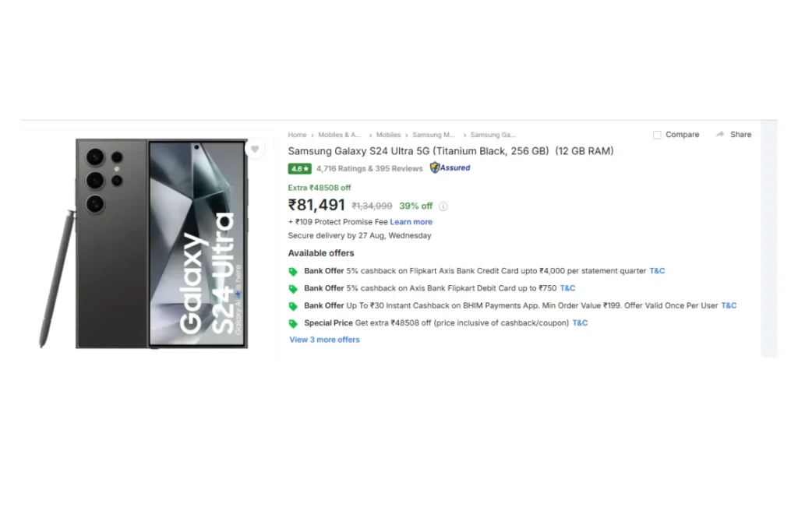Open T&C for Axis Debit Card offer
The width and height of the screenshot is (798, 532).
(567, 288)
